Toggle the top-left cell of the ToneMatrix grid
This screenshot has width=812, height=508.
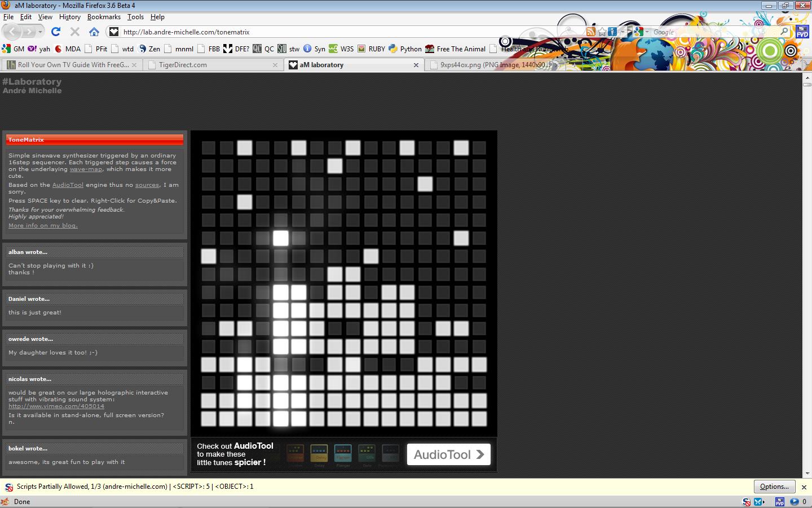[x=209, y=148]
